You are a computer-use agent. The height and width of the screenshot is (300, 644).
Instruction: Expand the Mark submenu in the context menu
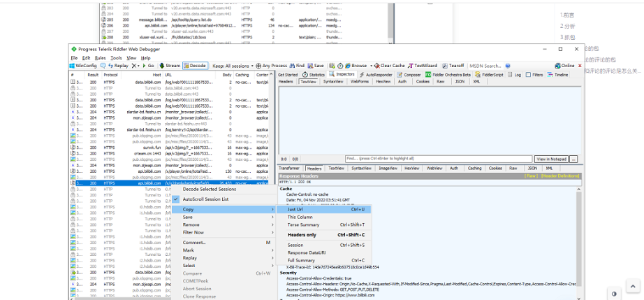tap(224, 250)
